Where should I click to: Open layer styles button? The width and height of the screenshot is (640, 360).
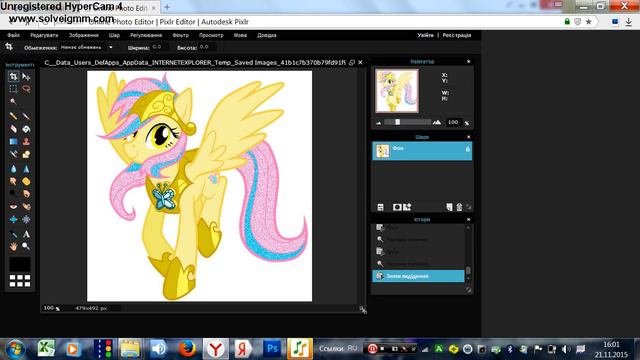[x=407, y=207]
